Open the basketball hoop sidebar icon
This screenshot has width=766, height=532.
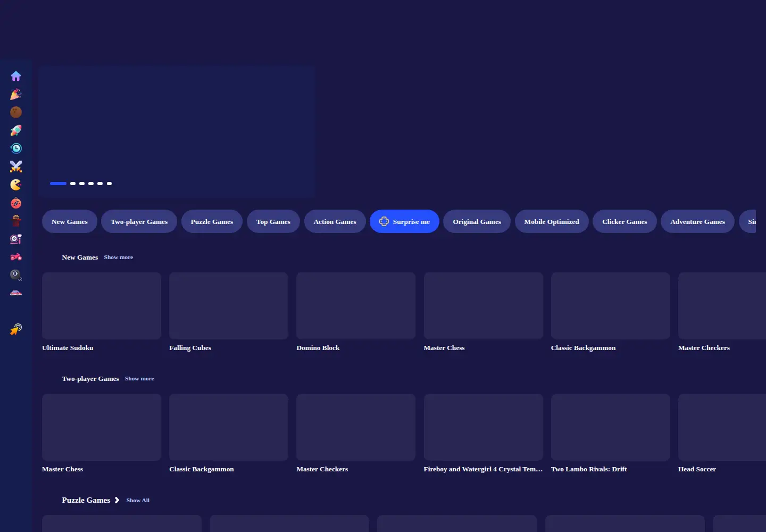coord(16,221)
